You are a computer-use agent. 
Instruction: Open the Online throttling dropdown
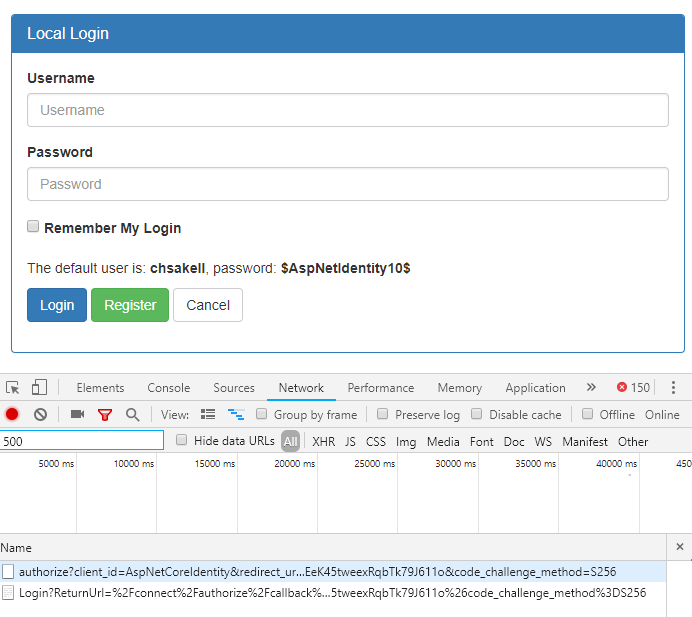[661, 414]
